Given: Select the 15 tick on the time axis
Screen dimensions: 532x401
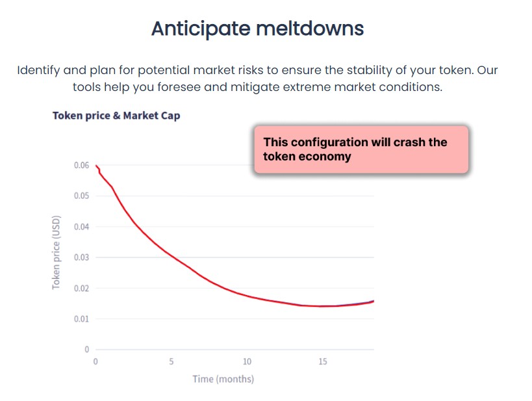Looking at the screenshot, I should click(x=323, y=361).
